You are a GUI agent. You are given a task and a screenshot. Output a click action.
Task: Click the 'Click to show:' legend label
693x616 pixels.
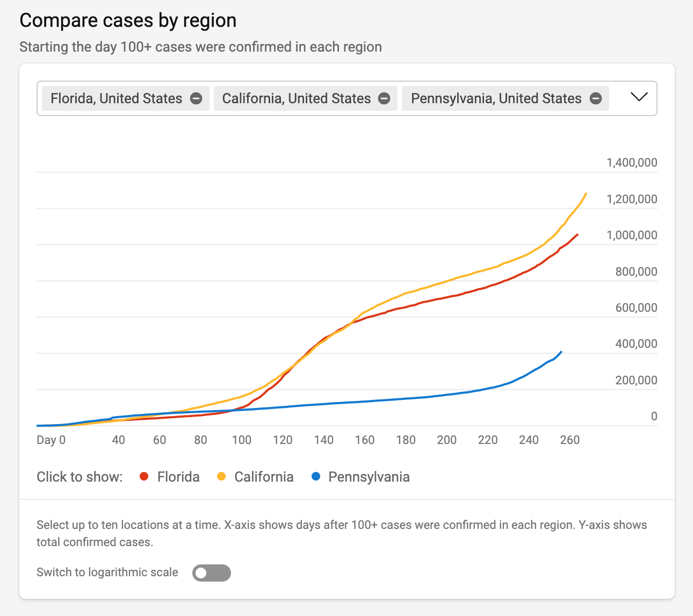click(x=80, y=477)
